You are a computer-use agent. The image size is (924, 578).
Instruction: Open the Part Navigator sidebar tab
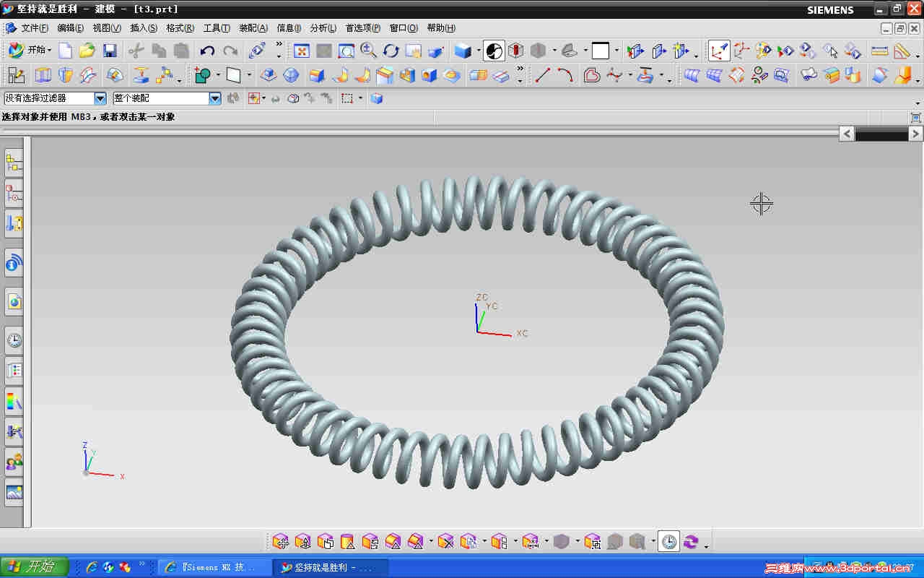(14, 223)
